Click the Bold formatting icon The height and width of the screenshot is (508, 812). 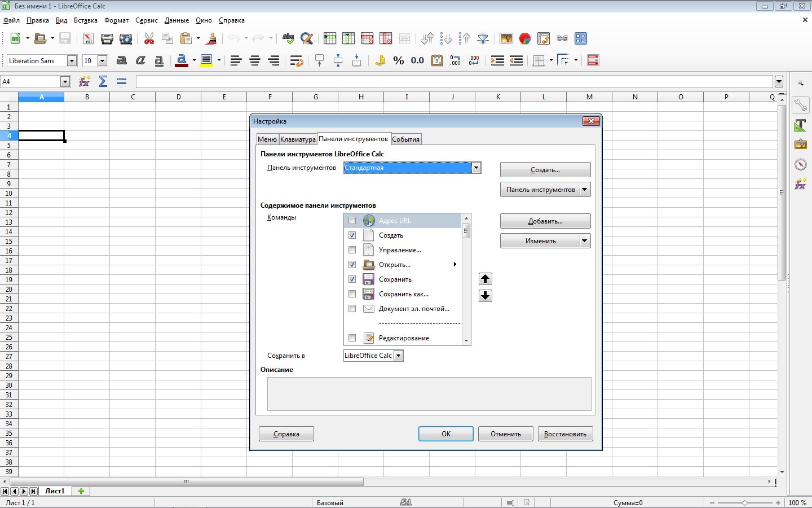[122, 60]
